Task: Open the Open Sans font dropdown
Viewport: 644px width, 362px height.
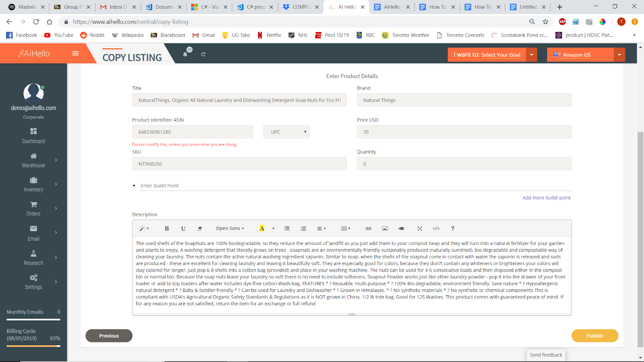Action: pyautogui.click(x=230, y=228)
